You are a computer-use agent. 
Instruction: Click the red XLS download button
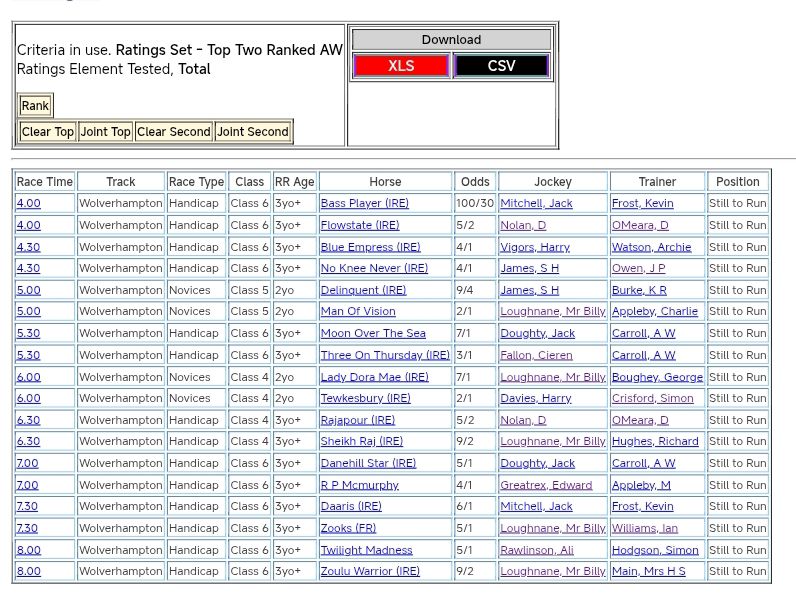pyautogui.click(x=401, y=66)
